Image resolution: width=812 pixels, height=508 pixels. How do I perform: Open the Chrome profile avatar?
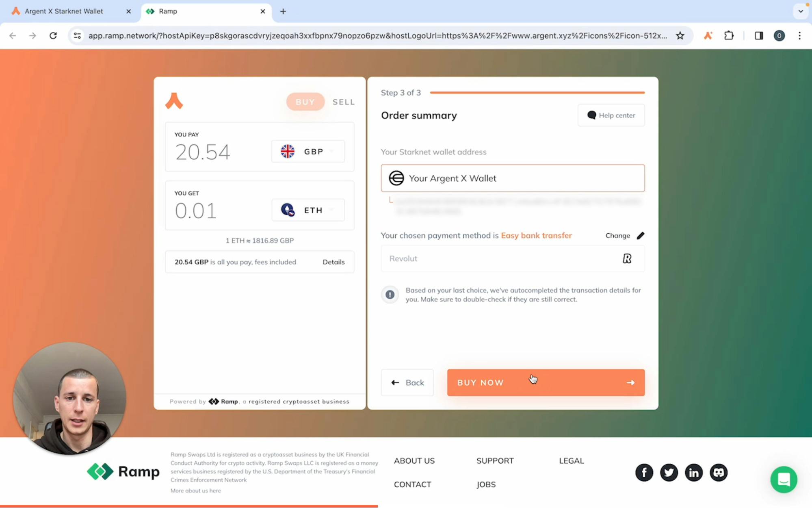click(779, 36)
